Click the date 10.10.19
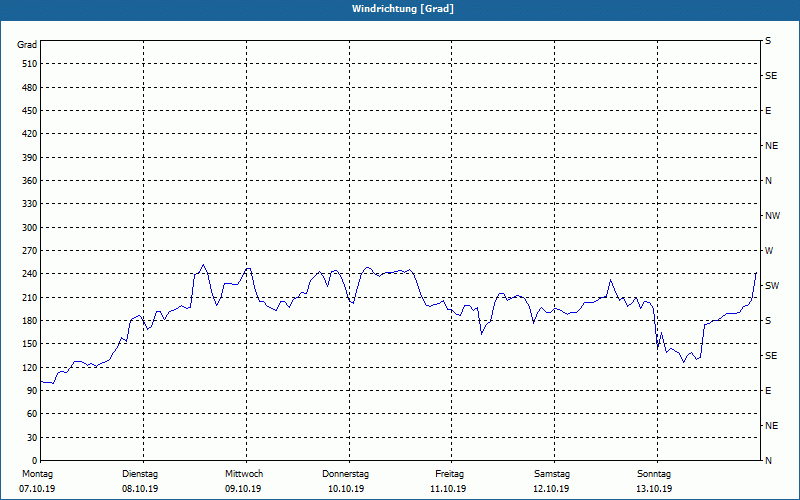800x500 pixels. [x=346, y=489]
